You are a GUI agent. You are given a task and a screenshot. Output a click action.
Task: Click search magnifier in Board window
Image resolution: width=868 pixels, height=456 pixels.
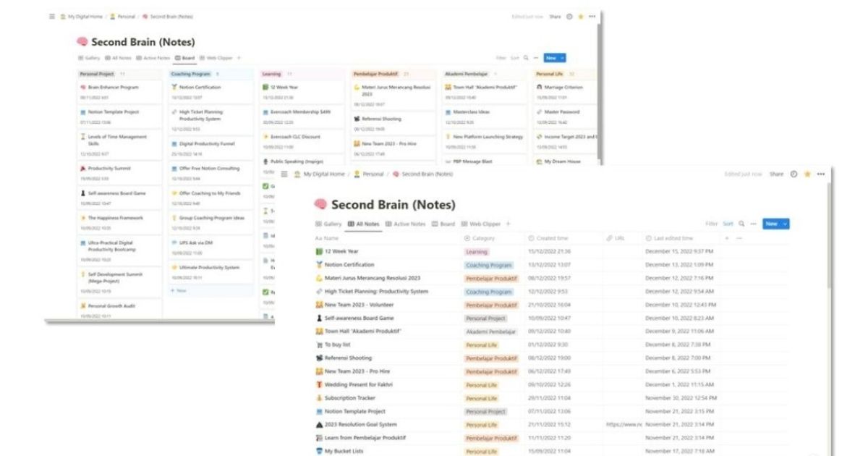pyautogui.click(x=525, y=57)
